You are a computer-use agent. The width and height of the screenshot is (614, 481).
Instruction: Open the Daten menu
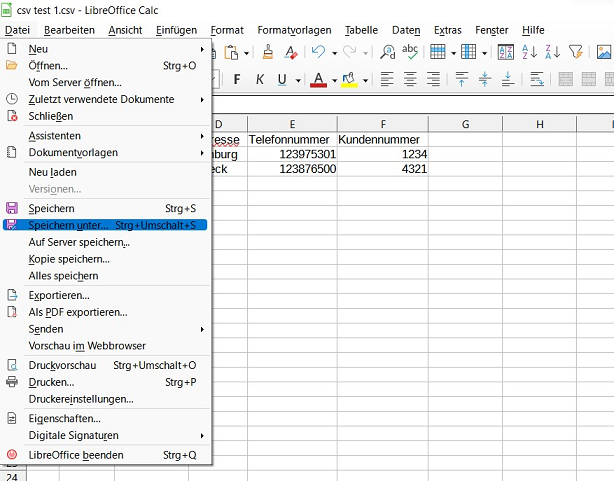click(406, 30)
